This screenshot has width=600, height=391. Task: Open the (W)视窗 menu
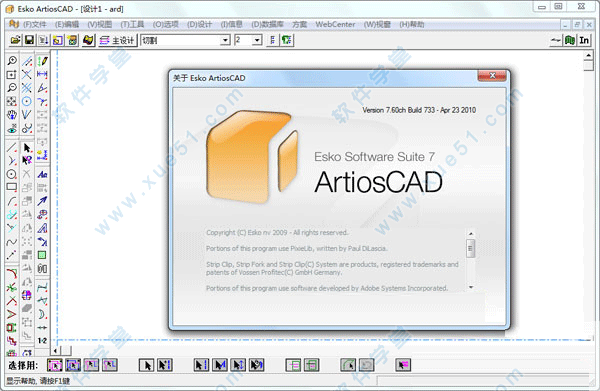coord(377,24)
